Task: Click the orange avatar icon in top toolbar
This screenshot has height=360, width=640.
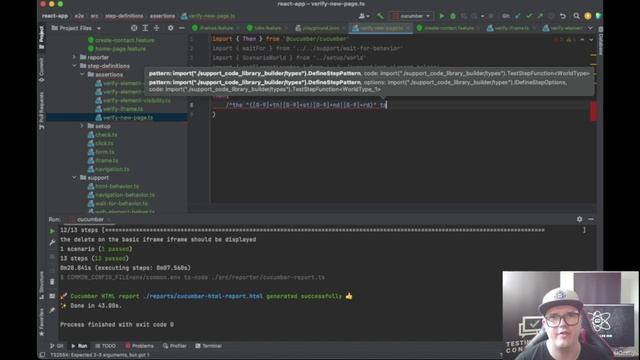Action: click(x=588, y=16)
